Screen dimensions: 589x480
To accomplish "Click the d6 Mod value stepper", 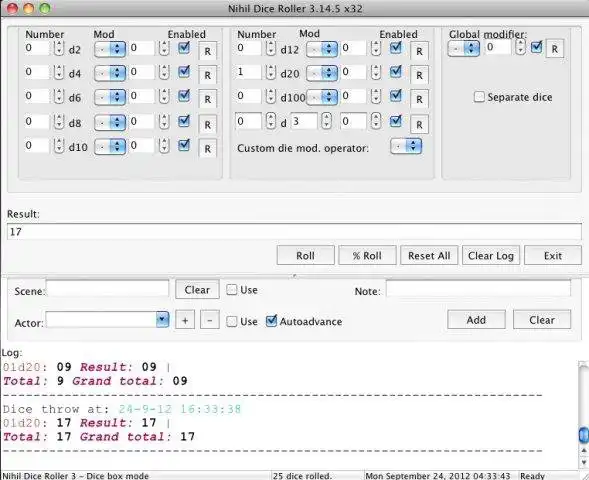I will pos(164,97).
